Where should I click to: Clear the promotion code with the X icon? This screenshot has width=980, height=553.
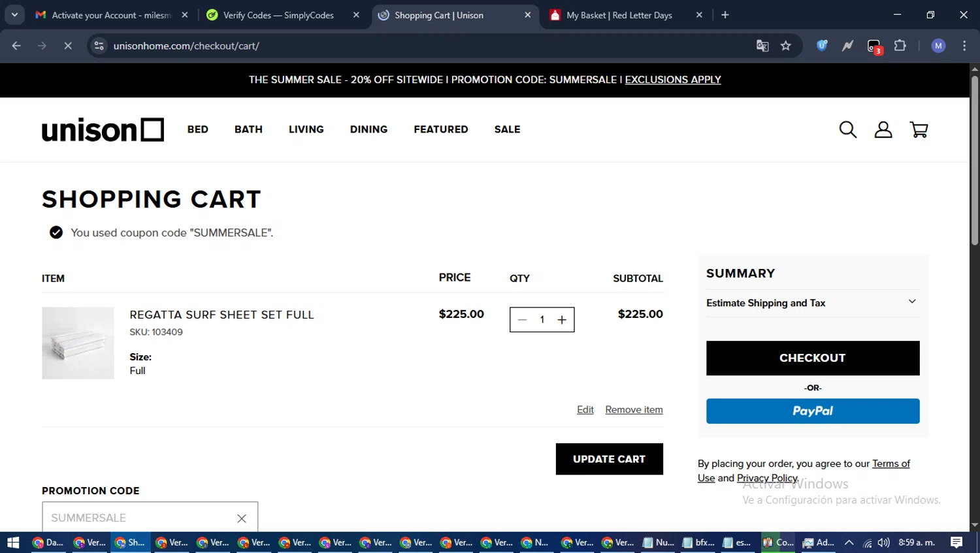242,518
